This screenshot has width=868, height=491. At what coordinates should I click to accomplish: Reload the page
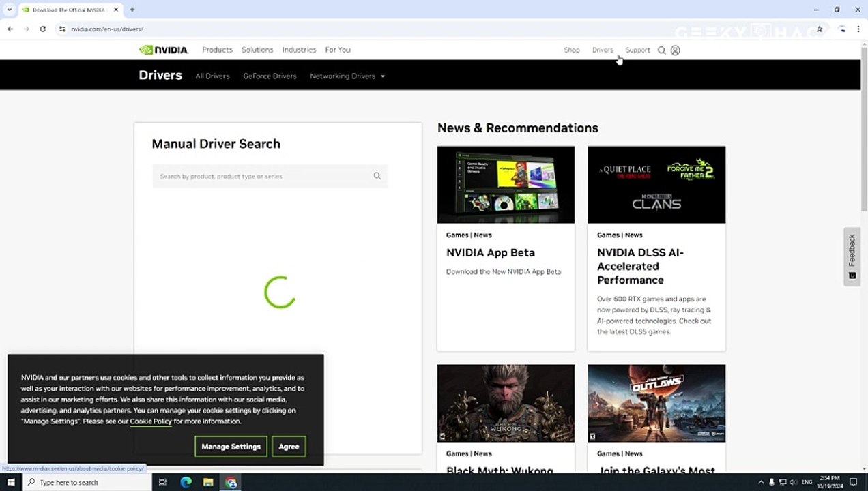coord(42,29)
